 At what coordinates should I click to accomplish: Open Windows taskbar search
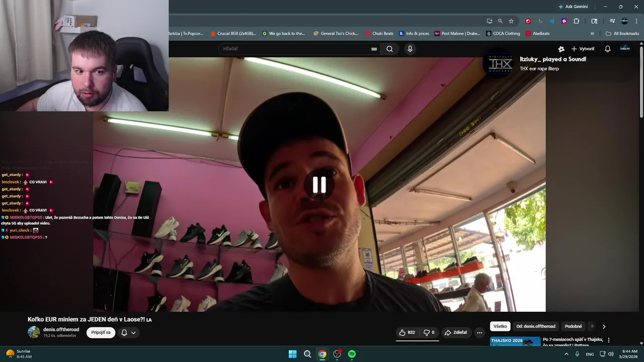tap(307, 354)
